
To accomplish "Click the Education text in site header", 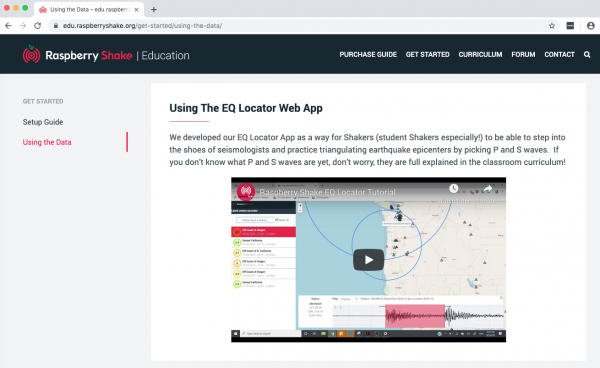I will [165, 55].
